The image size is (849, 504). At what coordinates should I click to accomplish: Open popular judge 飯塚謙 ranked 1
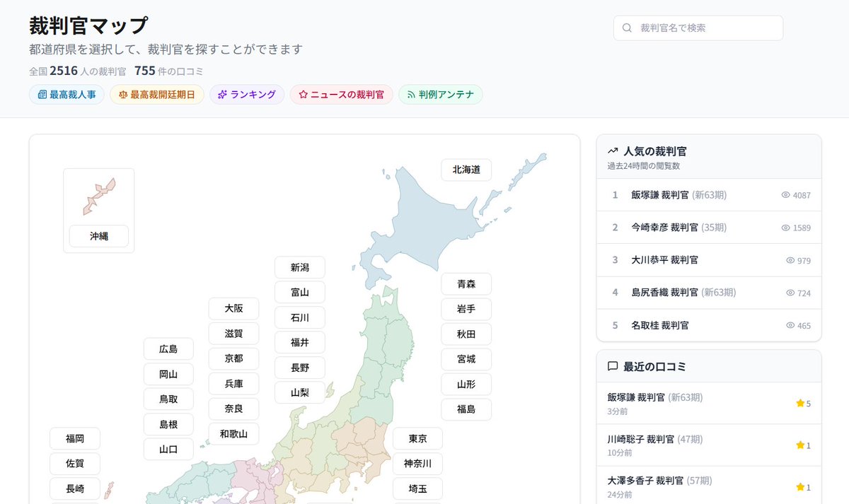point(709,194)
